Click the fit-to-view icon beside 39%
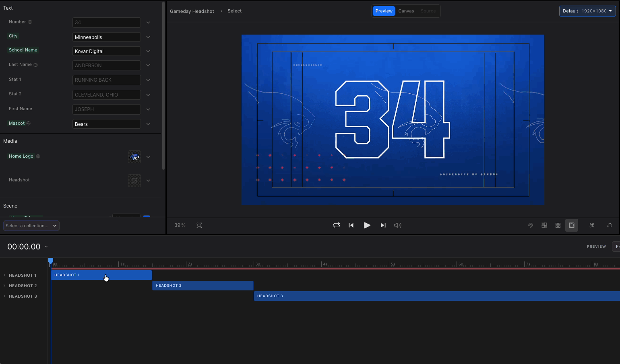This screenshot has height=364, width=620. coord(199,225)
